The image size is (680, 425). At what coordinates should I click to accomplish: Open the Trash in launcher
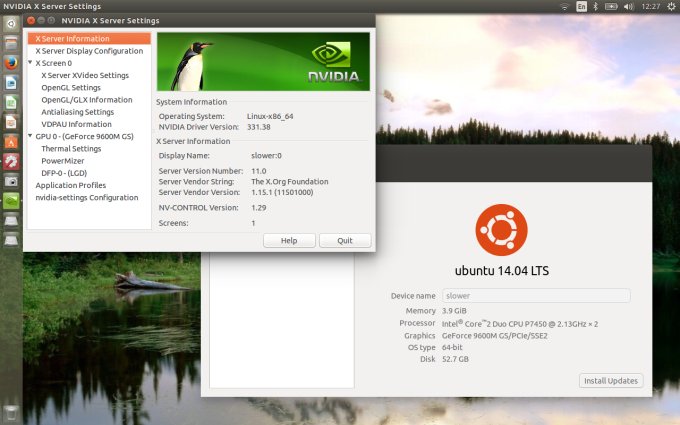(x=11, y=414)
